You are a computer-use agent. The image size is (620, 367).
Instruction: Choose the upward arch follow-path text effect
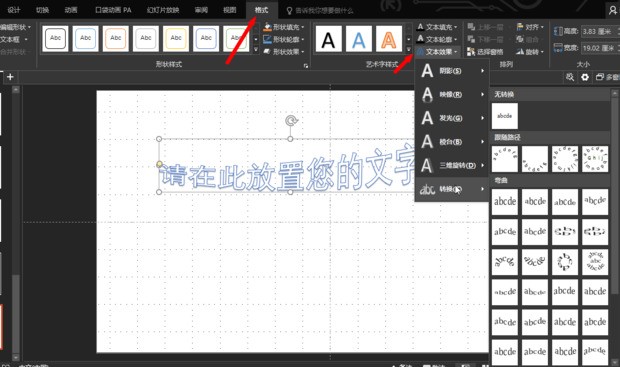[505, 159]
